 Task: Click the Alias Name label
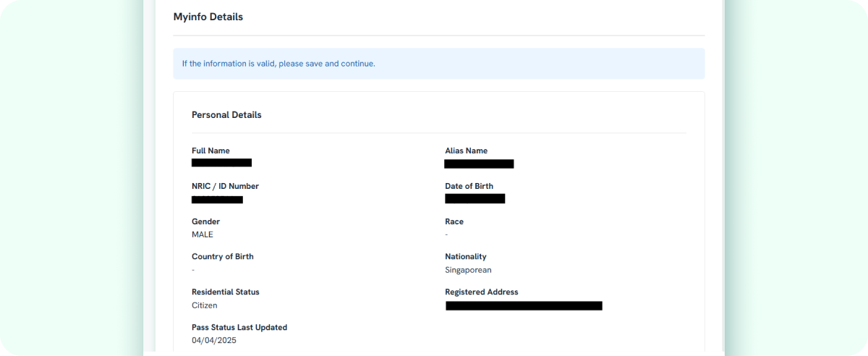pyautogui.click(x=467, y=151)
